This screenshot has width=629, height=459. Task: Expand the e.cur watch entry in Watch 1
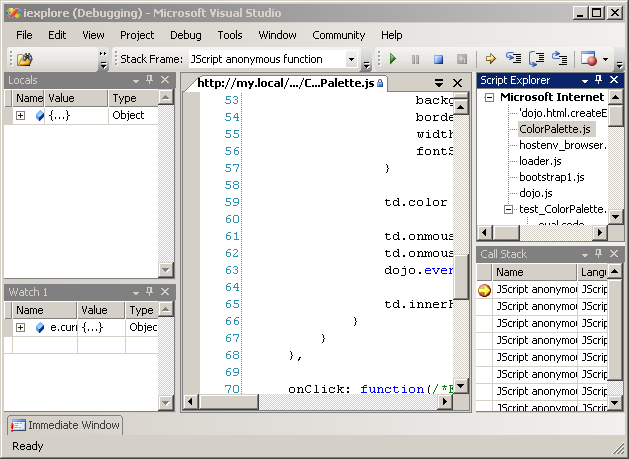(20, 327)
